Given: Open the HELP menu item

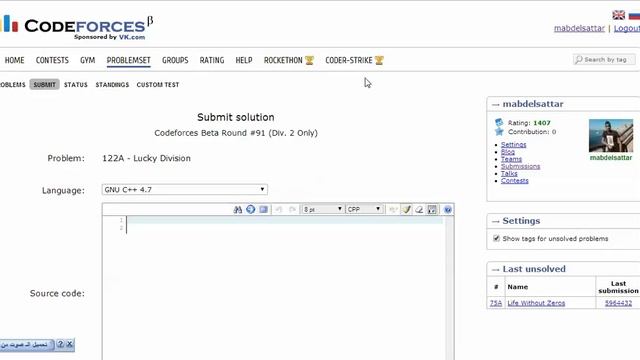Looking at the screenshot, I should 244,60.
